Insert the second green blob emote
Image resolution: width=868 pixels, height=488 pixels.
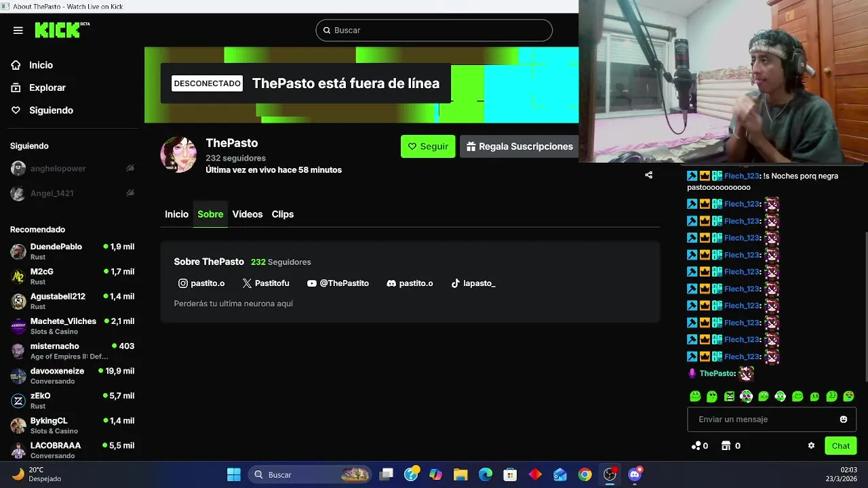click(x=712, y=396)
